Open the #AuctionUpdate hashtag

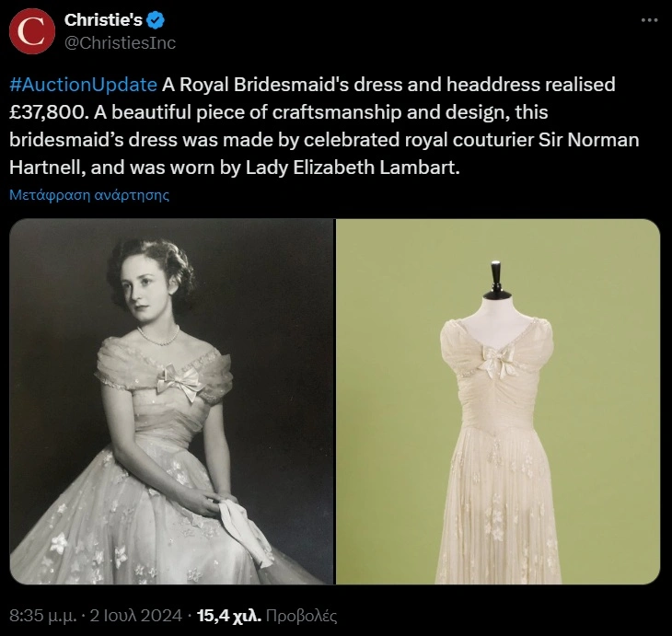coord(83,85)
